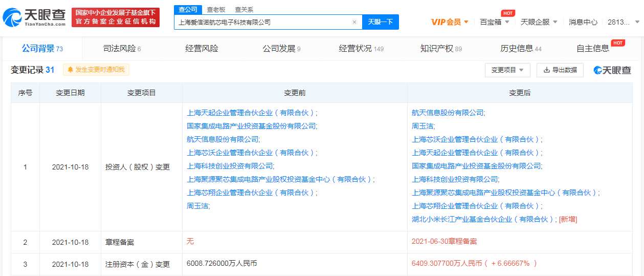Click the TianYanCha logo icon
The width and height of the screenshot is (644, 276).
12,18
